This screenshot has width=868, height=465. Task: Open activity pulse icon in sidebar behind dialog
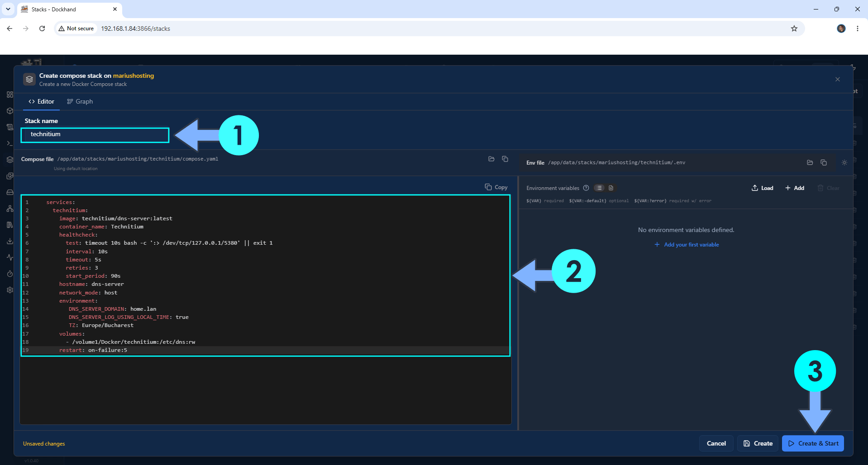10,257
